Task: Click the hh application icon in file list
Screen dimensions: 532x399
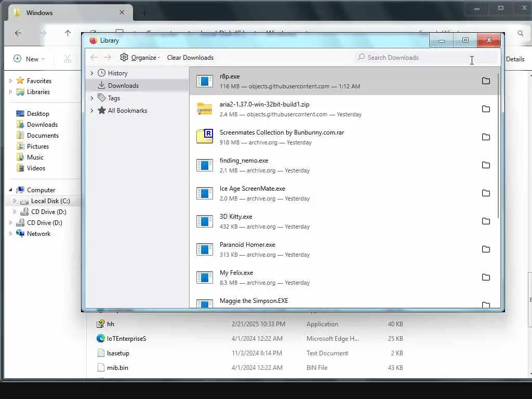Action: tap(100, 324)
